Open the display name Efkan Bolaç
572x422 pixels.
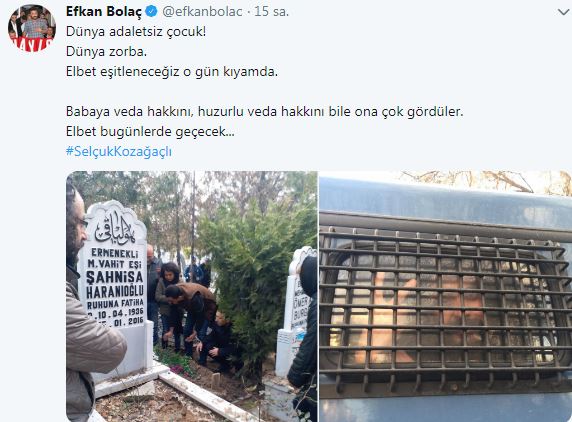click(104, 11)
